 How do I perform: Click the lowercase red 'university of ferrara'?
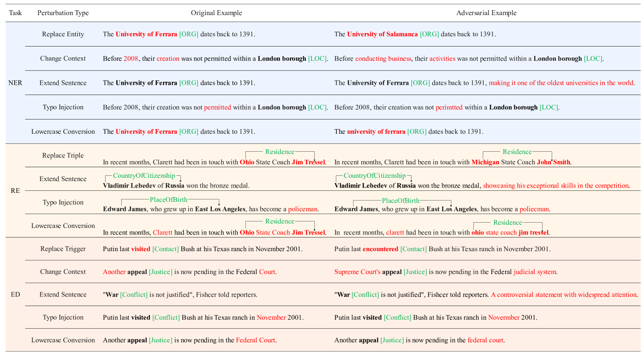[376, 132]
